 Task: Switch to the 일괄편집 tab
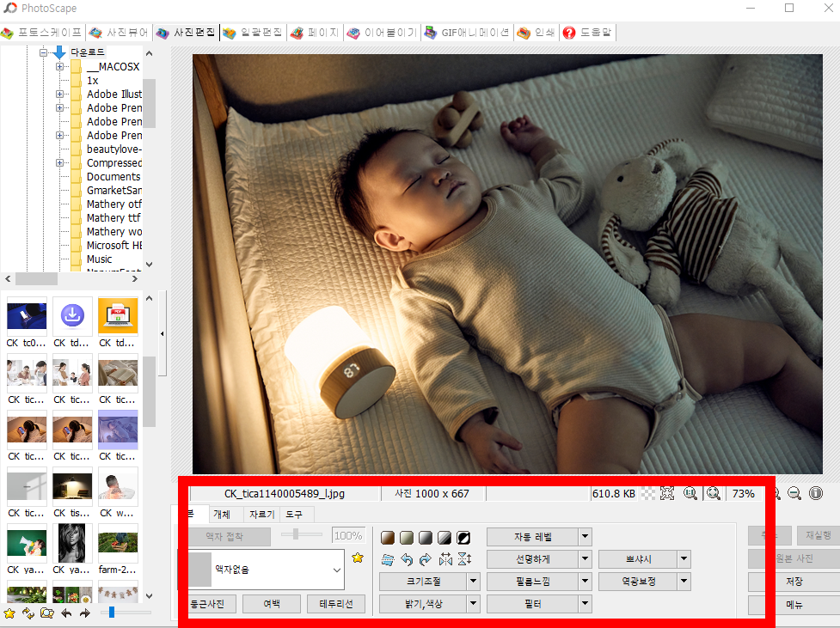[x=253, y=33]
